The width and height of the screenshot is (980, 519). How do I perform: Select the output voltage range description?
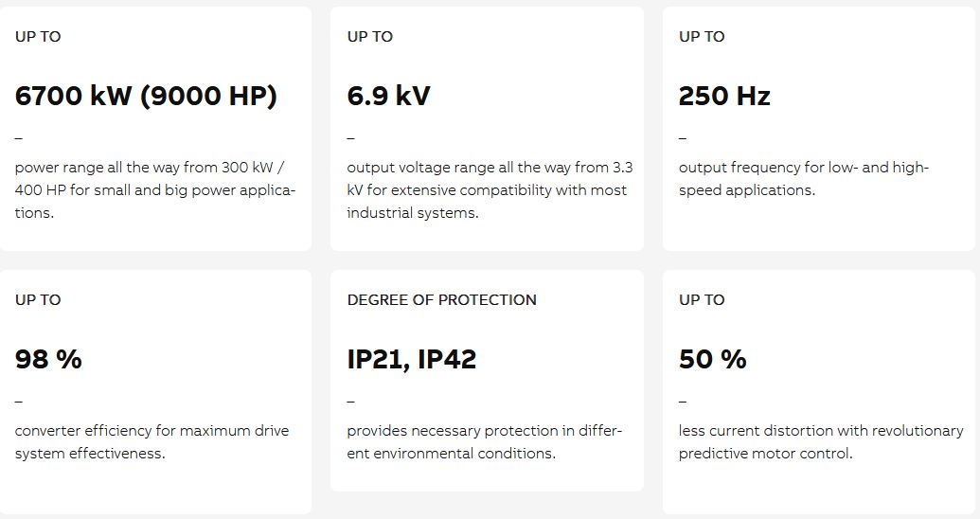489,190
